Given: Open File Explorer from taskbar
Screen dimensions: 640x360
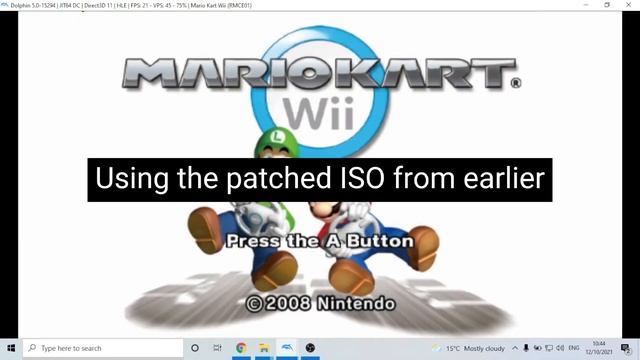Looking at the screenshot, I should click(x=264, y=348).
